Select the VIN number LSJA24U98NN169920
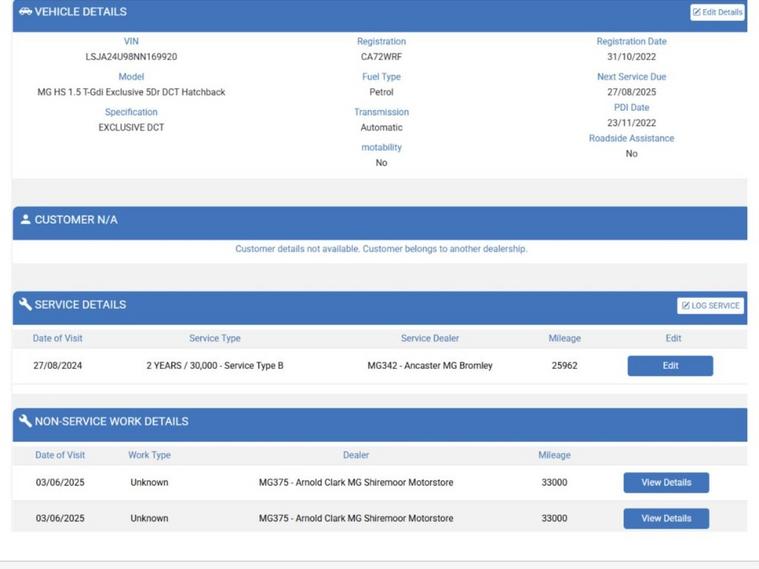The height and width of the screenshot is (569, 759). tap(131, 57)
